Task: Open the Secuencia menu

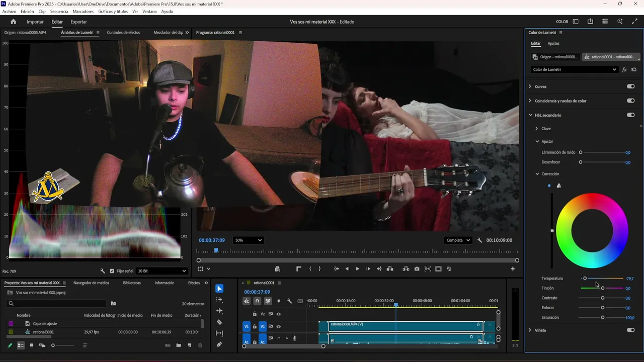Action: click(59, 12)
